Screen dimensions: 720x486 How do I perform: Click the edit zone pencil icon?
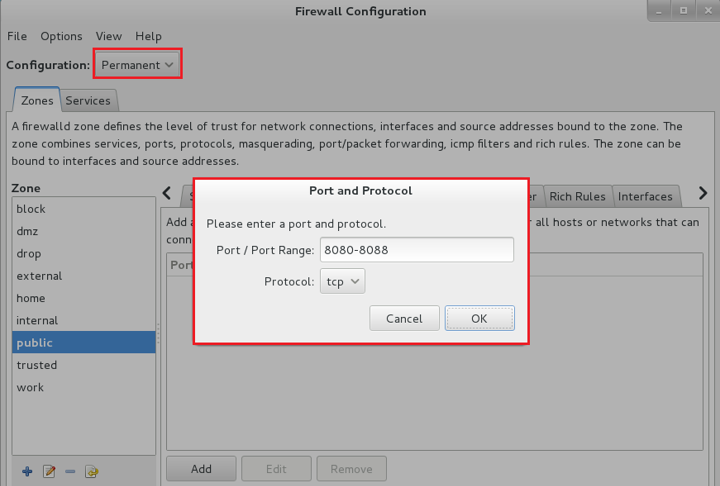coord(49,471)
